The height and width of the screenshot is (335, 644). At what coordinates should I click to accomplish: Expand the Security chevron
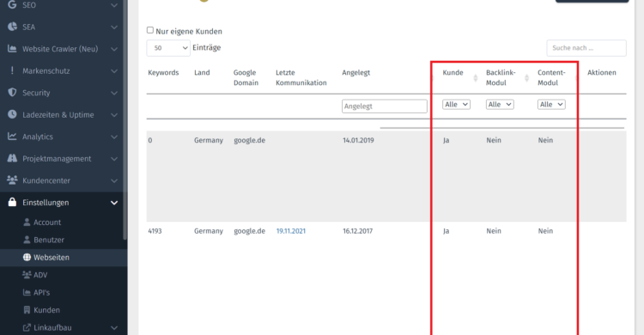coord(114,93)
